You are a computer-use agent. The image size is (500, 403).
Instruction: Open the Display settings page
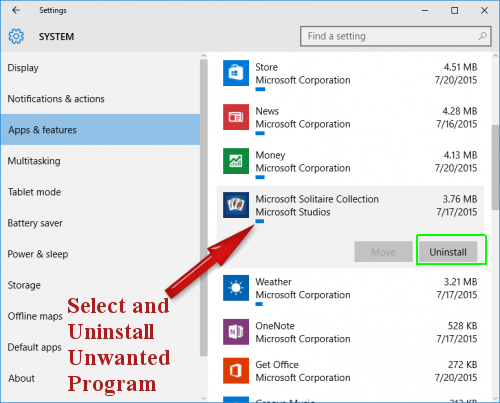click(100, 68)
